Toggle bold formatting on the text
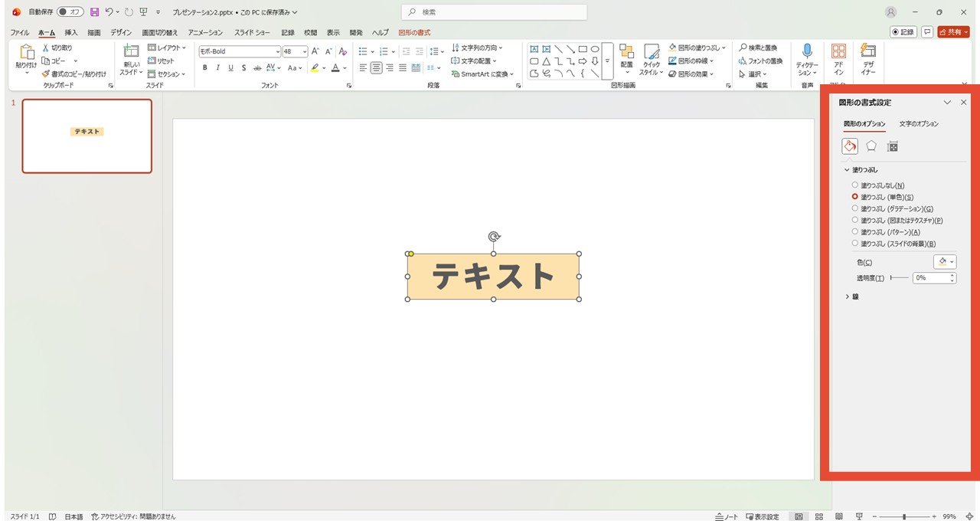 (x=205, y=67)
